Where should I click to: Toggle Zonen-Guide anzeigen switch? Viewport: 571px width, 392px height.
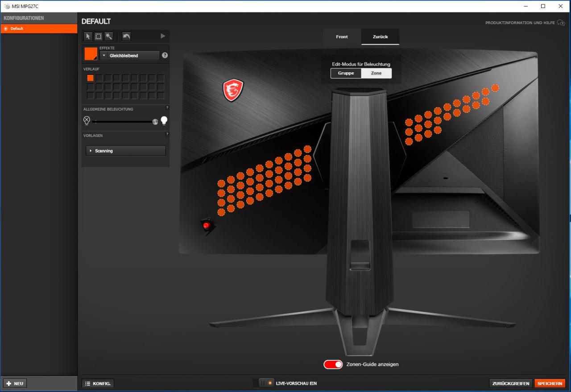[x=333, y=364]
